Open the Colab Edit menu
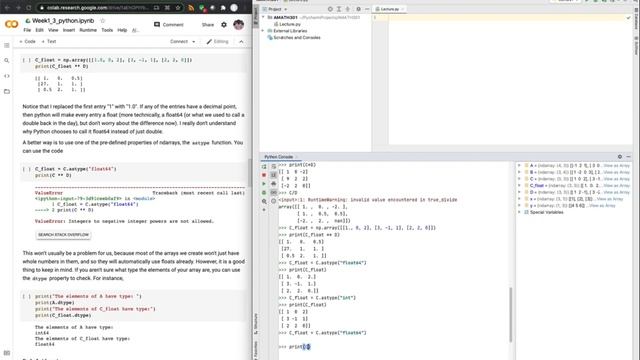Screen dimensions: 640x360 pos(39,30)
